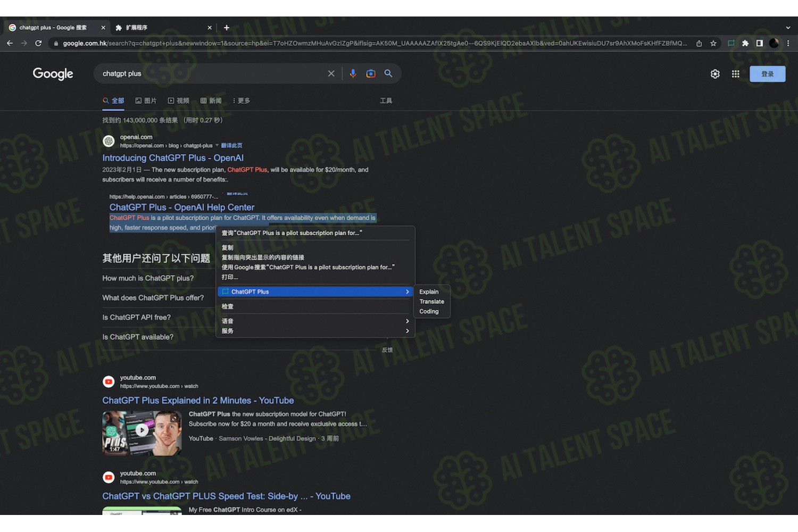Select Translate in the submenu
Image resolution: width=798 pixels, height=532 pixels.
click(x=431, y=302)
